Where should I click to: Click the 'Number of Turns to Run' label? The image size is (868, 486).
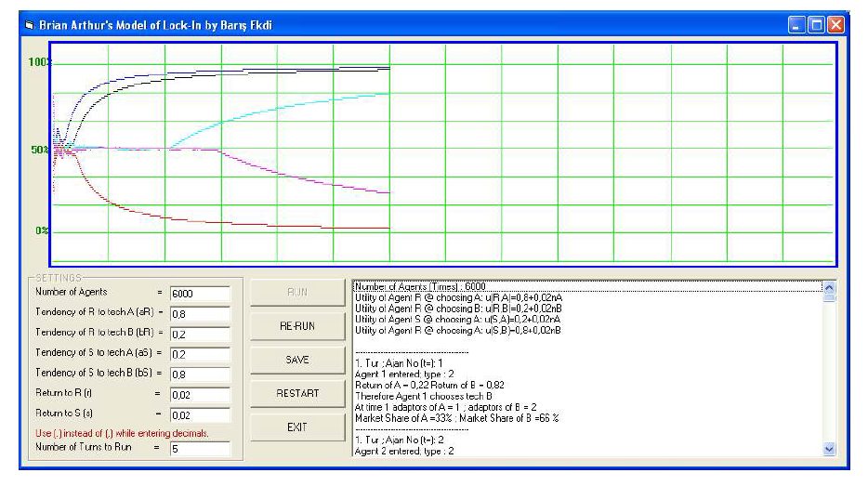pos(84,447)
